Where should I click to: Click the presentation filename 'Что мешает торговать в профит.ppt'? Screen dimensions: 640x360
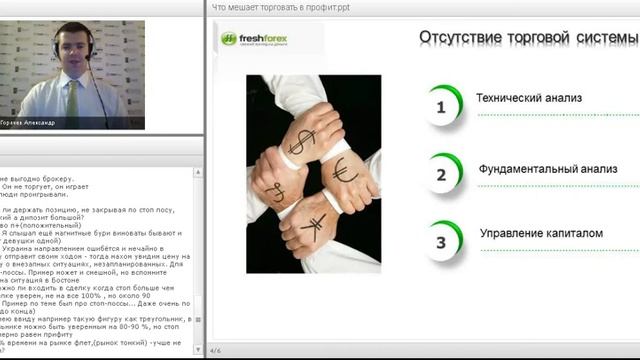[x=280, y=7]
